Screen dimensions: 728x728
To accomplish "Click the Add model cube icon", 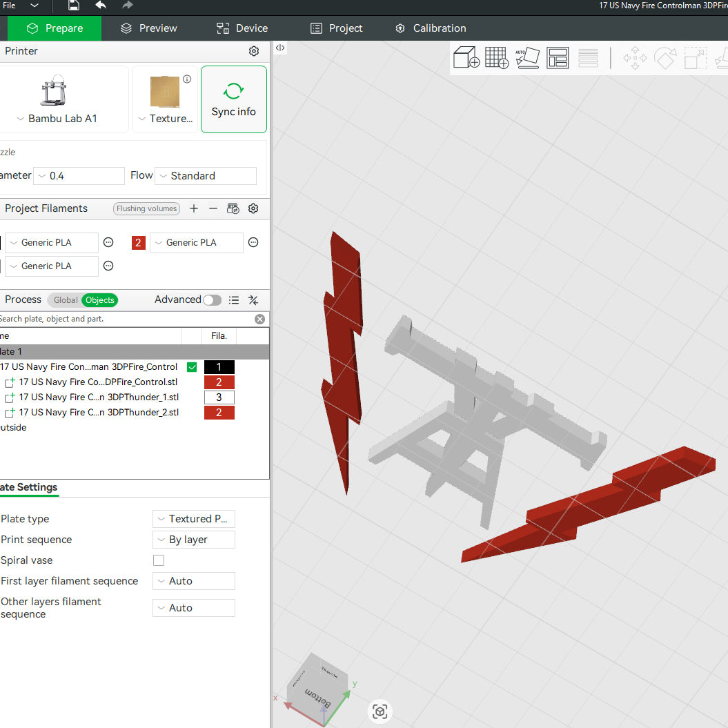I will click(466, 57).
